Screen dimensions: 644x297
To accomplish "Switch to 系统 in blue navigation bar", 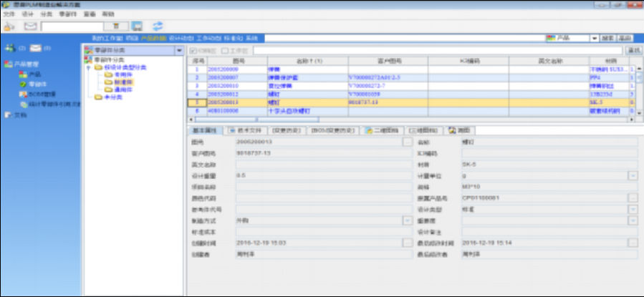I will [251, 38].
